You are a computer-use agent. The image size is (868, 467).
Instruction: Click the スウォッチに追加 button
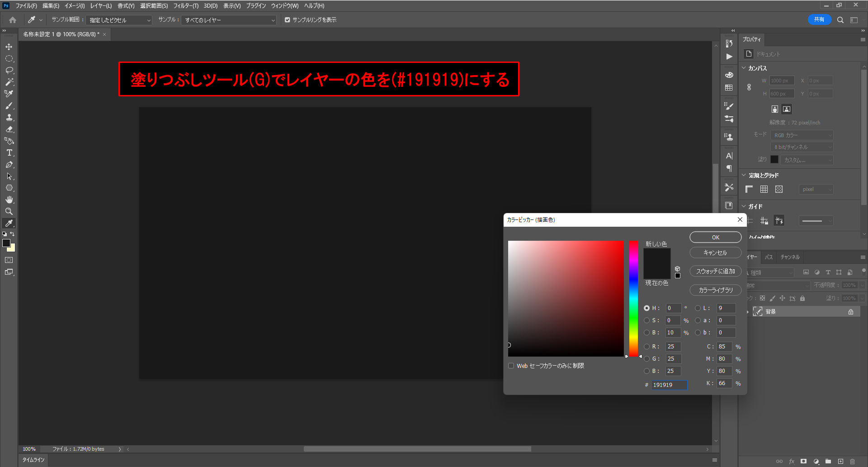point(715,271)
